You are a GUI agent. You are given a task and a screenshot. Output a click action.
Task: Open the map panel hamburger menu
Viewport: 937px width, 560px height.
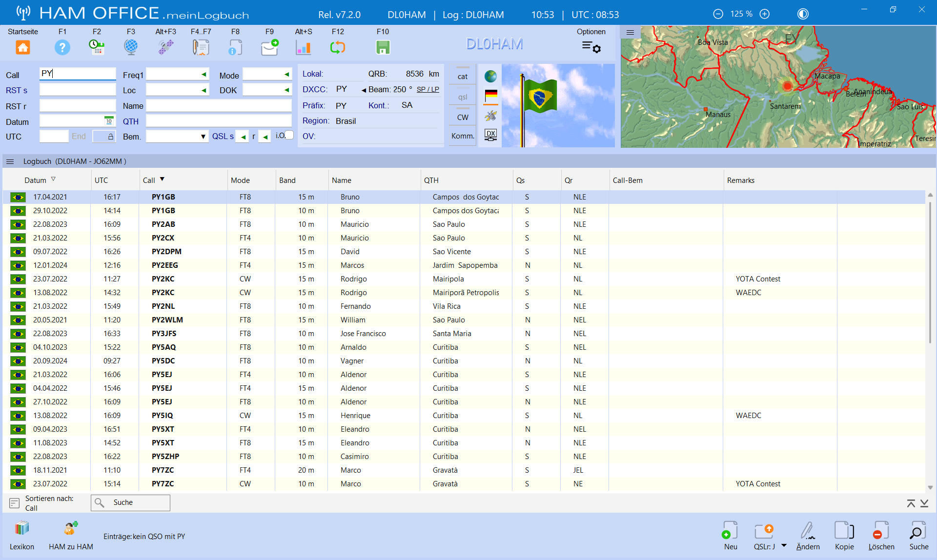click(630, 33)
